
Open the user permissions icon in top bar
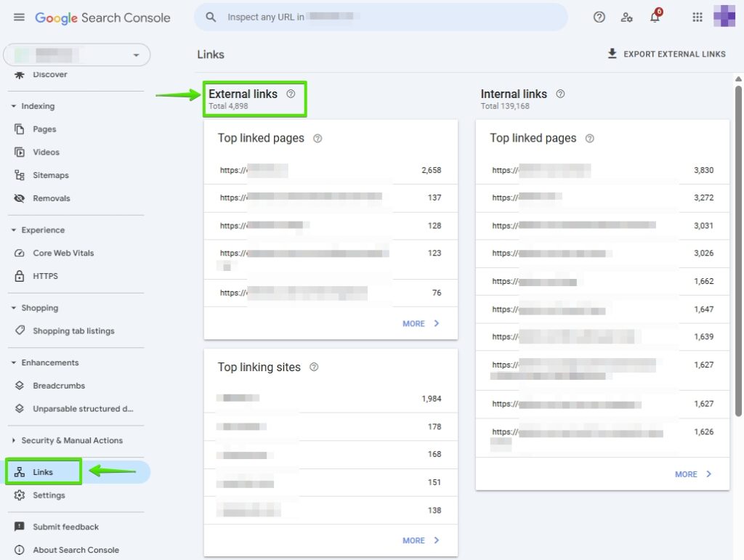[627, 17]
